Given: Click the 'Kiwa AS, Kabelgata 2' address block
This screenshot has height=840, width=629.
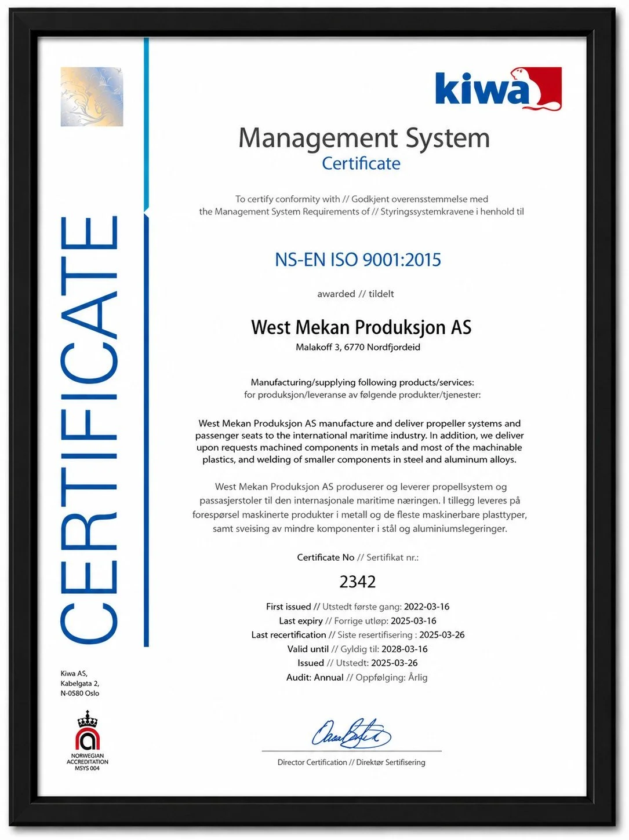Looking at the screenshot, I should coord(80,683).
